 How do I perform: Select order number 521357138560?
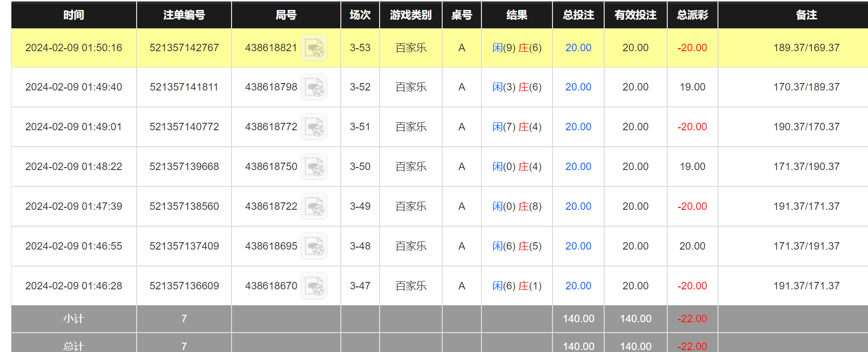click(x=184, y=206)
